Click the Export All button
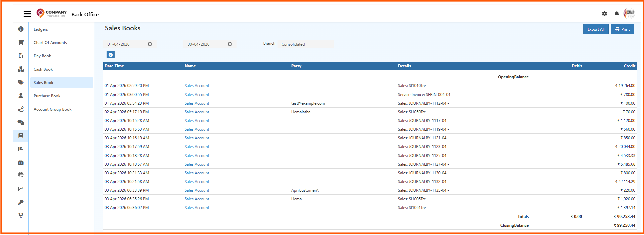Image resolution: width=644 pixels, height=235 pixels. tap(596, 29)
